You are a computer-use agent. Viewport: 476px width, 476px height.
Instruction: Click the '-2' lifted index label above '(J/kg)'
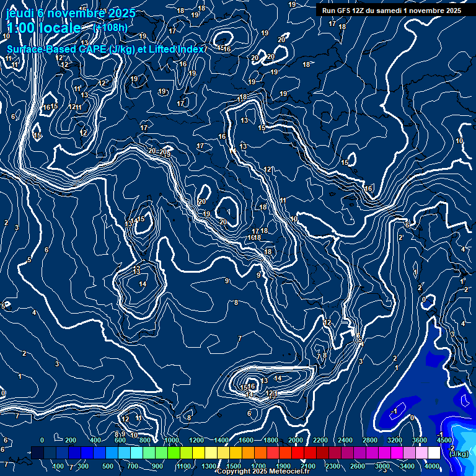pos(451,448)
